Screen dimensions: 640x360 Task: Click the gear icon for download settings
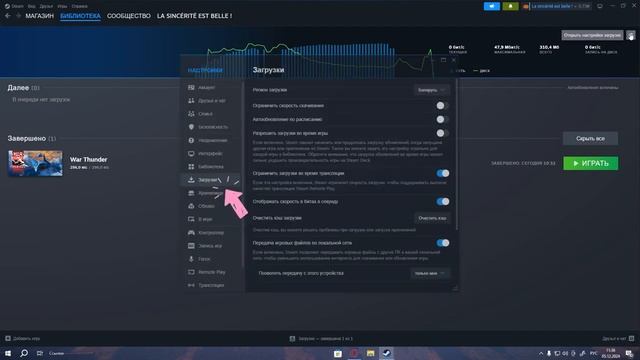631,36
